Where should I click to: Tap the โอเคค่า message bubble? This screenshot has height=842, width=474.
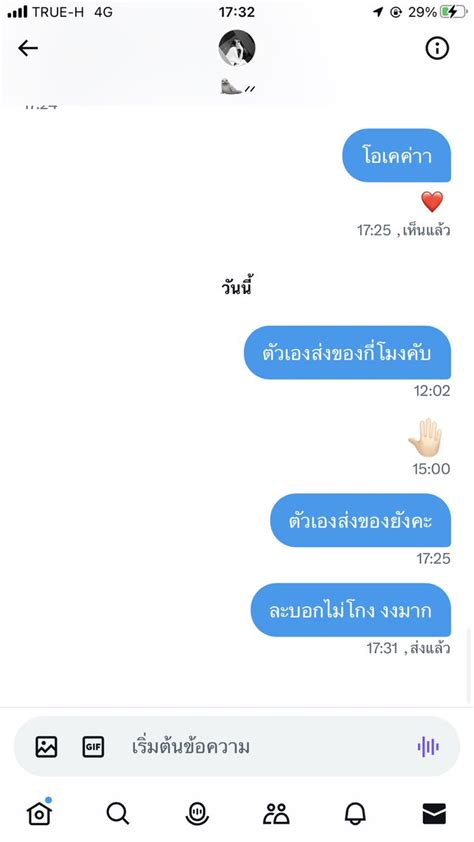pos(397,156)
